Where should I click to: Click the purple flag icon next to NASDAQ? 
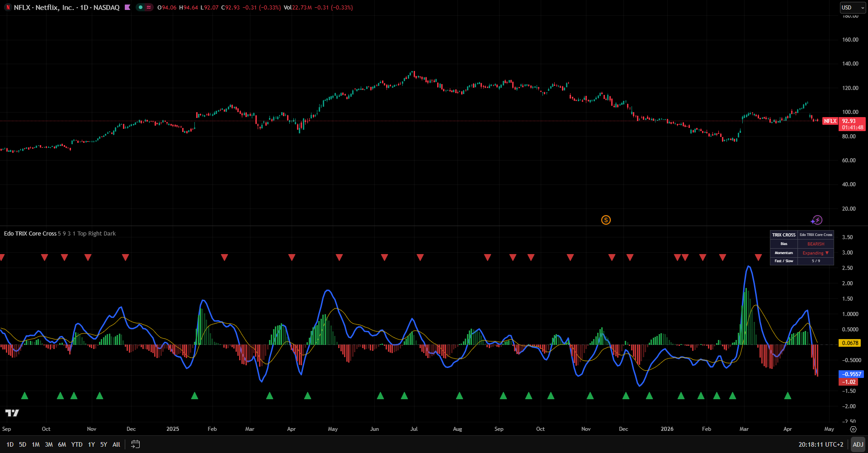pyautogui.click(x=127, y=8)
